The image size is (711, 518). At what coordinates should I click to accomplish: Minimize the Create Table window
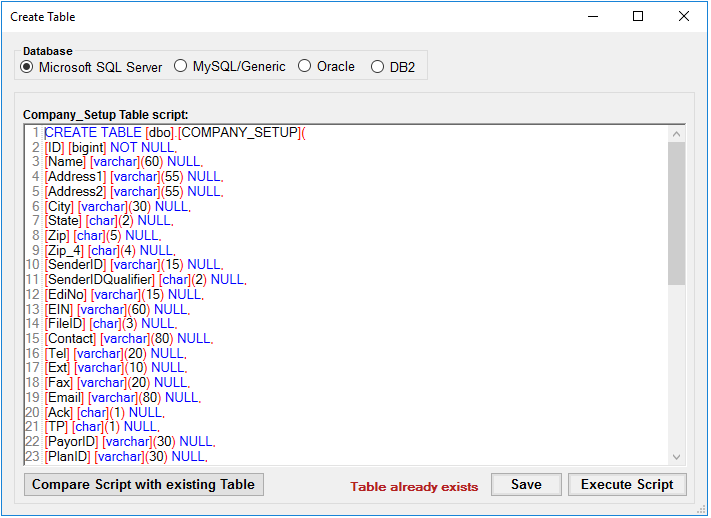click(593, 16)
